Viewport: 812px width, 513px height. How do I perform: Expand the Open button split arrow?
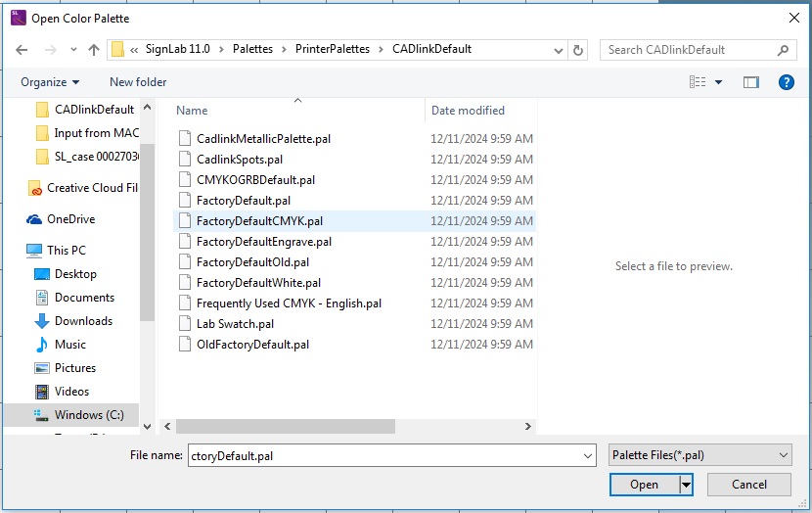(x=686, y=485)
